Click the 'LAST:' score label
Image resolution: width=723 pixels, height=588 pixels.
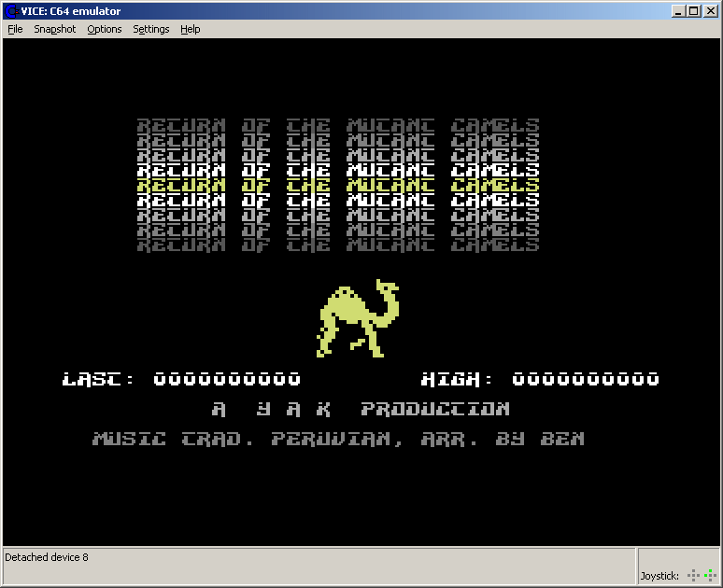pyautogui.click(x=98, y=379)
